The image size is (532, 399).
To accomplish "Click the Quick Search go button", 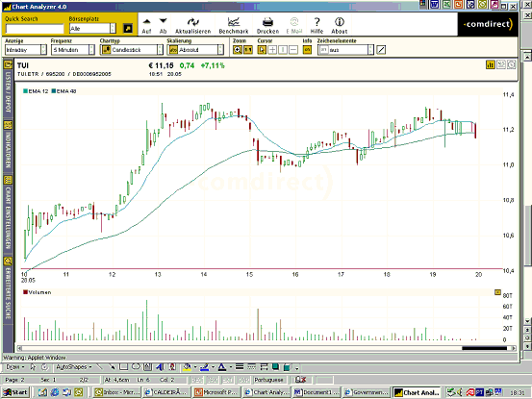I will tap(128, 29).
